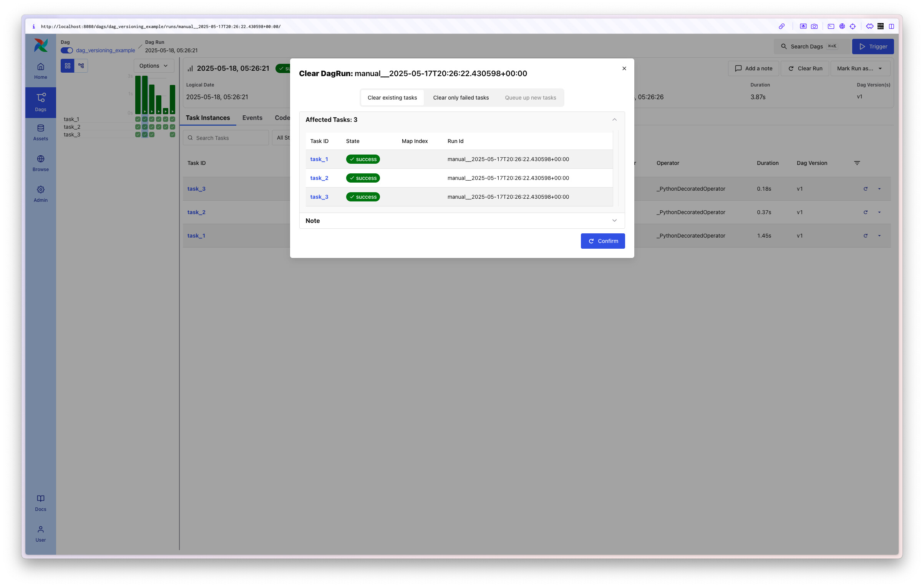924x587 pixels.
Task: Select Clear existing tasks option
Action: coord(392,98)
